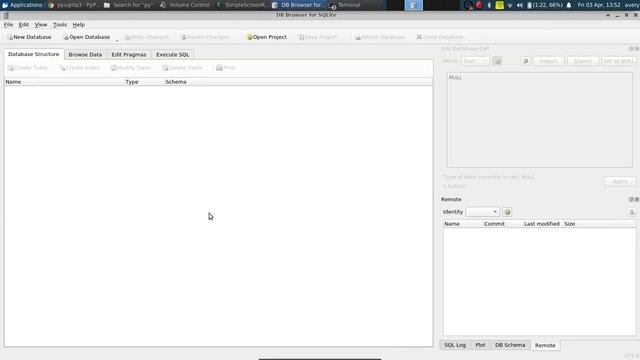Open the Applications menu in the system panel
Image resolution: width=640 pixels, height=360 pixels.
click(22, 5)
